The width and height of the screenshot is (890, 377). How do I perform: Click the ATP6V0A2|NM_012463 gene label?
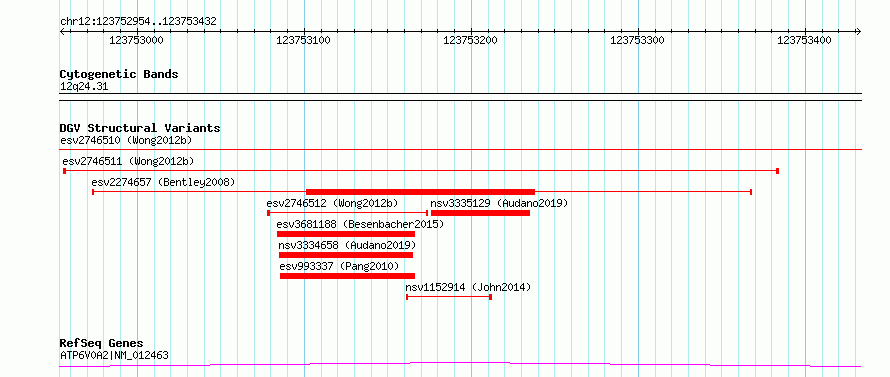click(x=114, y=355)
